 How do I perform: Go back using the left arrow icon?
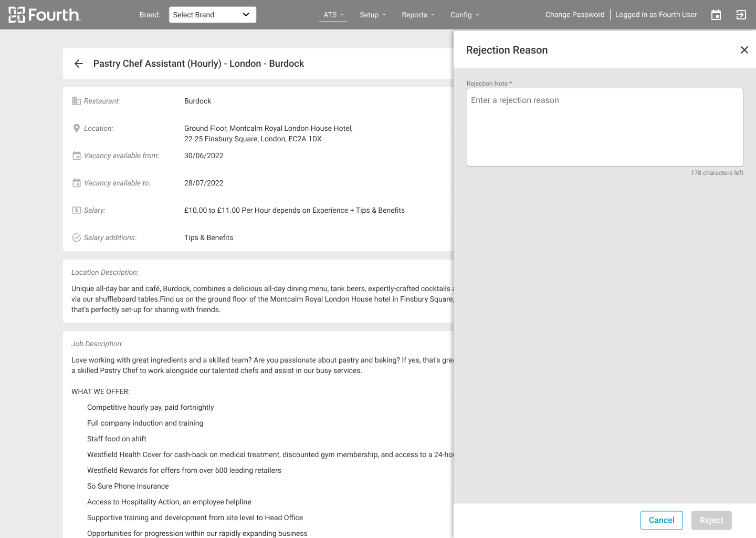[79, 64]
